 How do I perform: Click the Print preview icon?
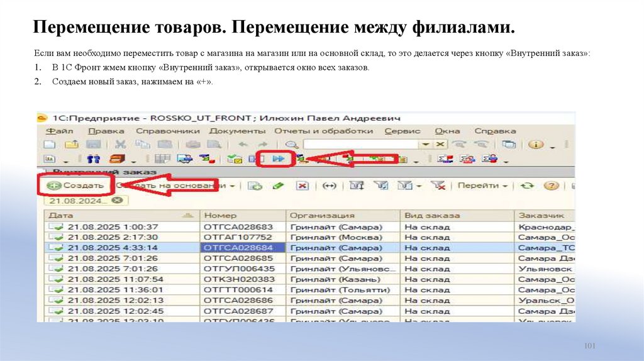pyautogui.click(x=214, y=144)
